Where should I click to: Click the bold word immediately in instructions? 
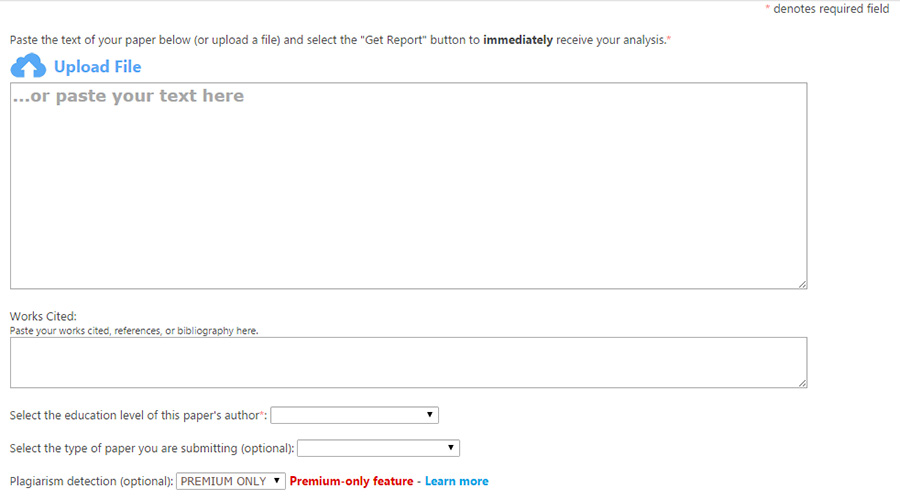click(x=517, y=40)
